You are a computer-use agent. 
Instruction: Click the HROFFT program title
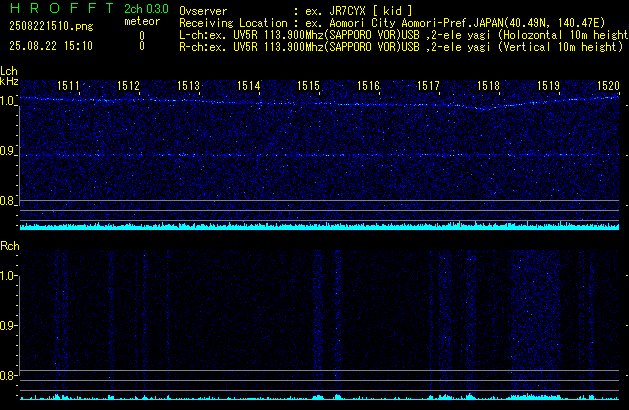(62, 8)
